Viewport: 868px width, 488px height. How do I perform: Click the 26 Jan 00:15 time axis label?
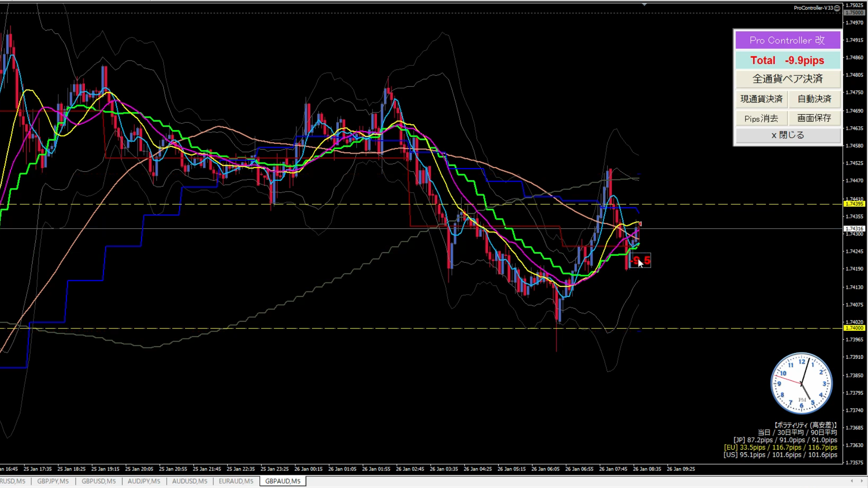[x=308, y=469]
